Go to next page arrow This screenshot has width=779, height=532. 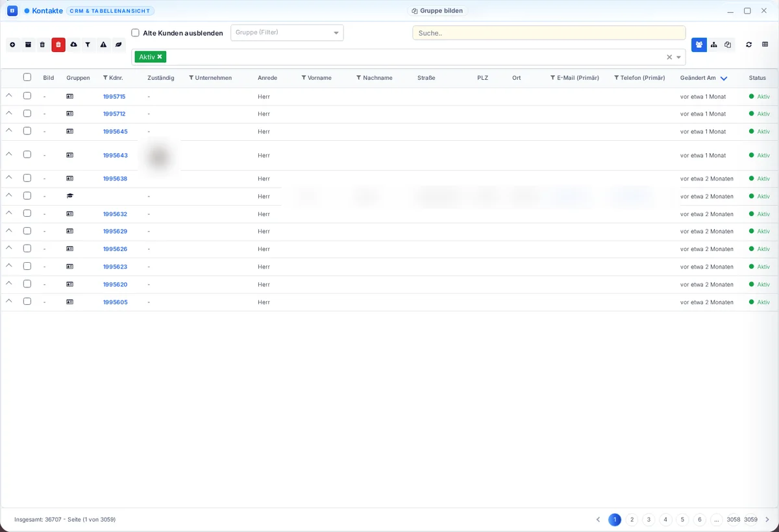pos(767,520)
